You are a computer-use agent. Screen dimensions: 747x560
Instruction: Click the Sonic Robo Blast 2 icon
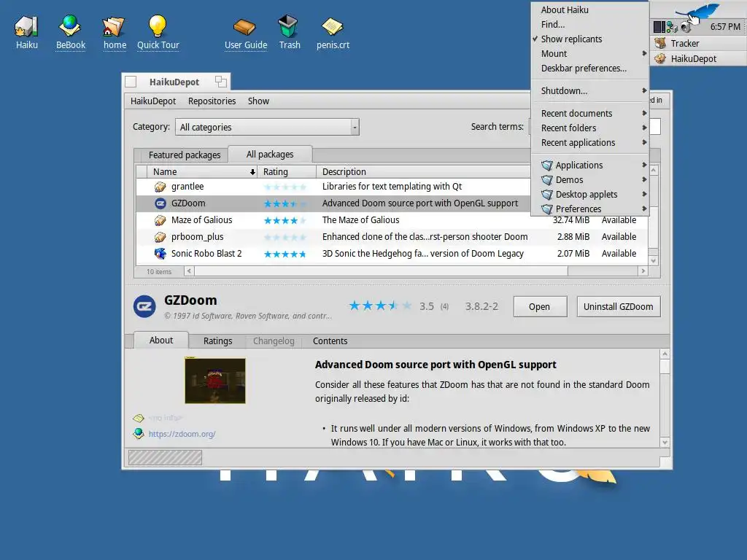tap(160, 253)
